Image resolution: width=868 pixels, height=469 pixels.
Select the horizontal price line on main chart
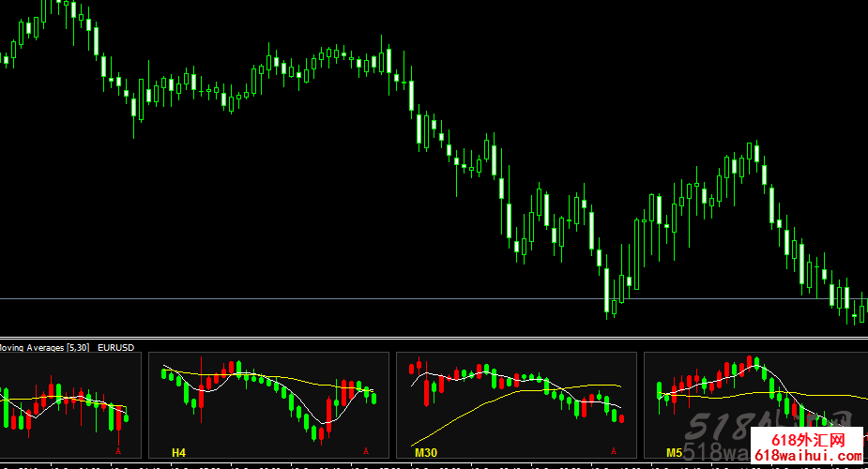(282, 298)
